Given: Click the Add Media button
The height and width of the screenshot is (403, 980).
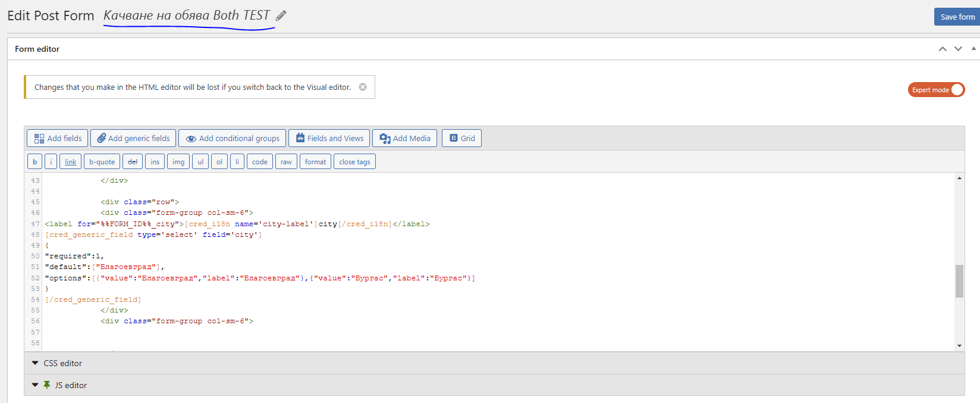Looking at the screenshot, I should pyautogui.click(x=404, y=138).
